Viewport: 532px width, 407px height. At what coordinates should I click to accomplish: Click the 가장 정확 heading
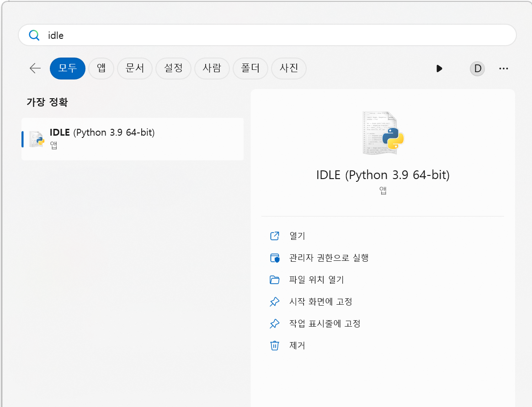tap(47, 102)
